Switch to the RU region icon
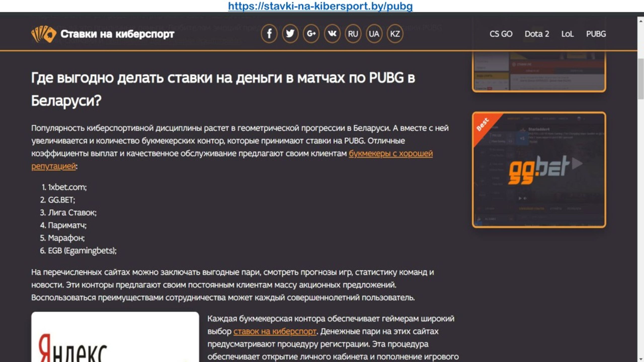Viewport: 644px width, 362px height. 353,34
